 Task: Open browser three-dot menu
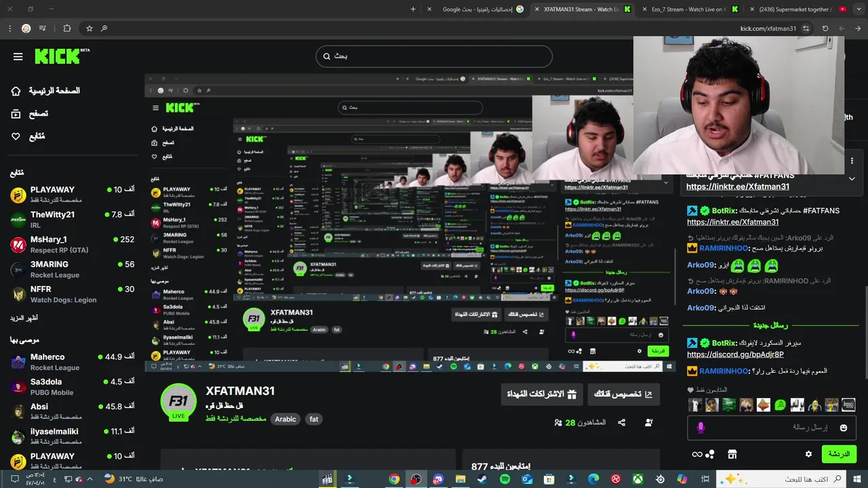9,28
